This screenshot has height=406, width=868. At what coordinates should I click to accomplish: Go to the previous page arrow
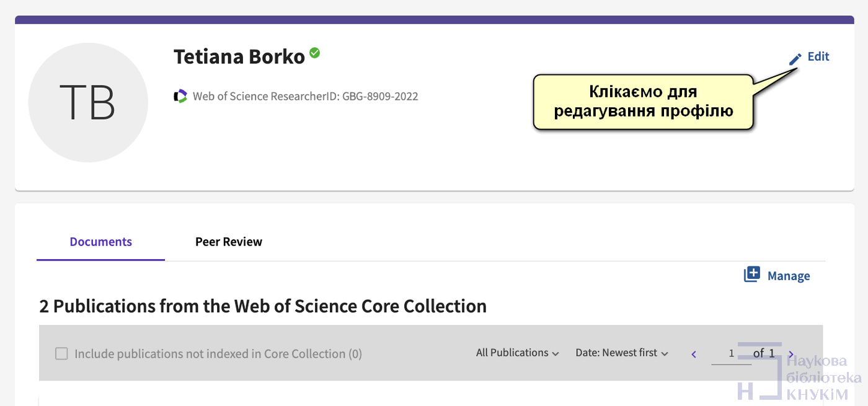[x=694, y=354]
